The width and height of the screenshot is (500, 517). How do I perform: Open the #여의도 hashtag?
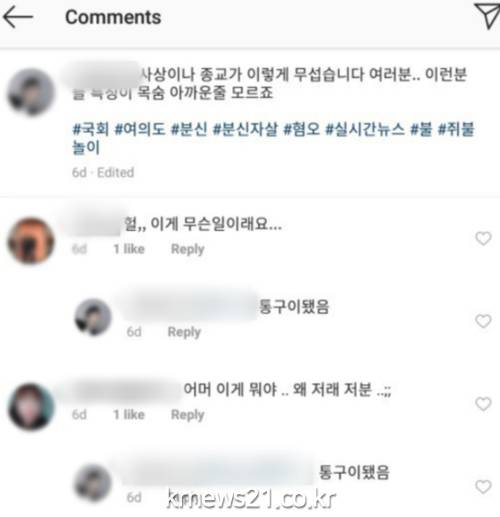click(x=140, y=129)
